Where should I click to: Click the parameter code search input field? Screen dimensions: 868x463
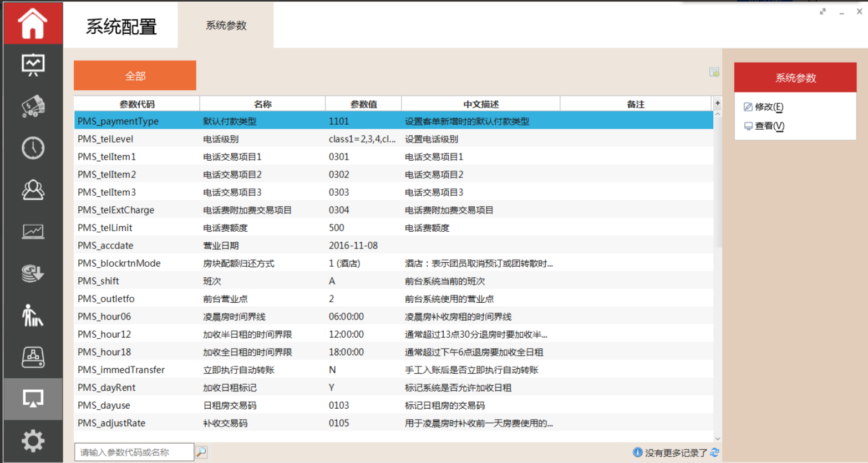click(x=134, y=452)
